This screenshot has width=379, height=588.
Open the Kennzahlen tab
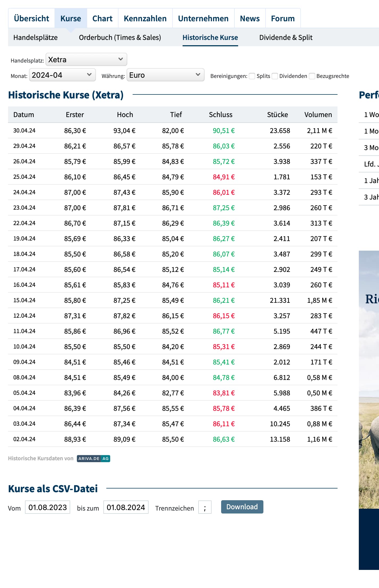tap(145, 18)
